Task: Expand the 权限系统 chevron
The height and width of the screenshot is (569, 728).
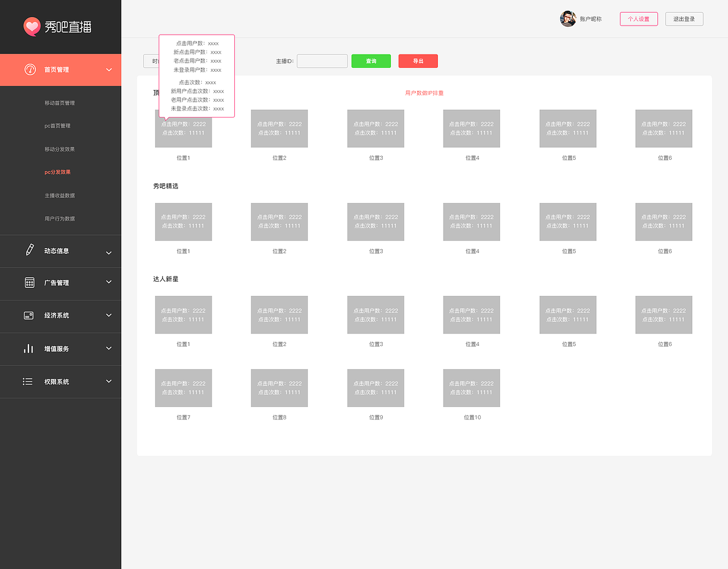Action: (x=109, y=381)
